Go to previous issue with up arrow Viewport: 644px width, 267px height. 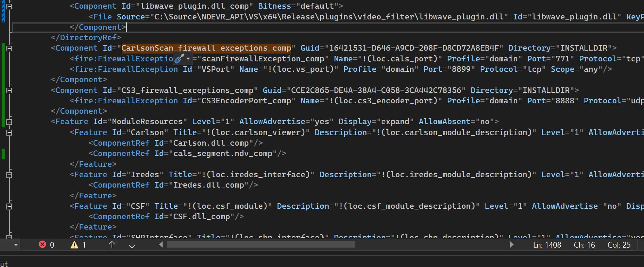tap(112, 245)
